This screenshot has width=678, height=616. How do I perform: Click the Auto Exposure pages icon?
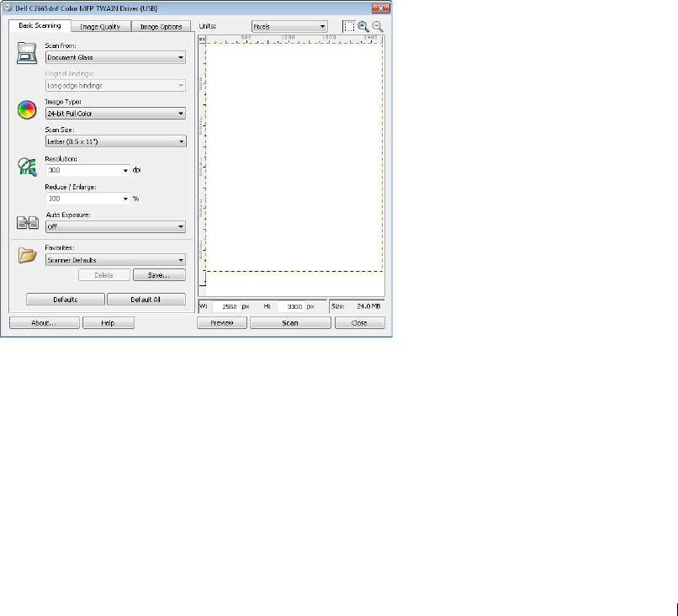27,223
